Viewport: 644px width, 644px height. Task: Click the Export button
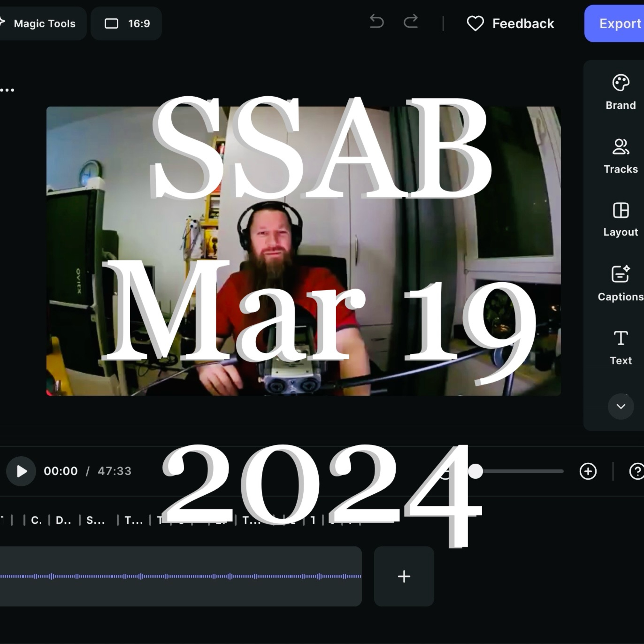tap(619, 24)
